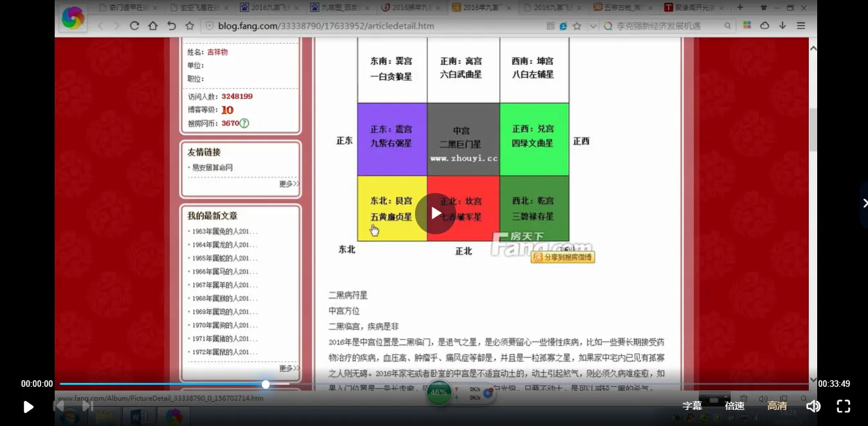The width and height of the screenshot is (868, 426).
Task: Expand the search engine dropdown chevron
Action: [x=593, y=26]
